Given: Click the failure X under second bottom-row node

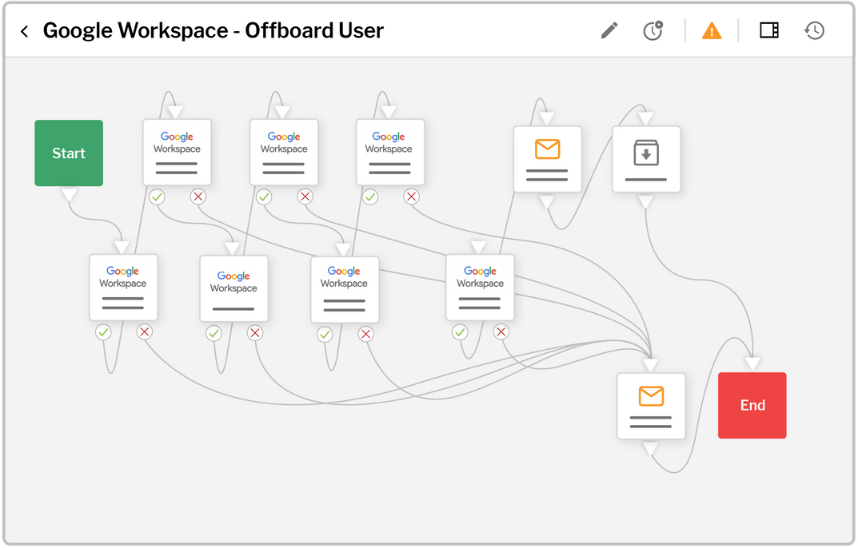Looking at the screenshot, I should coord(255,333).
